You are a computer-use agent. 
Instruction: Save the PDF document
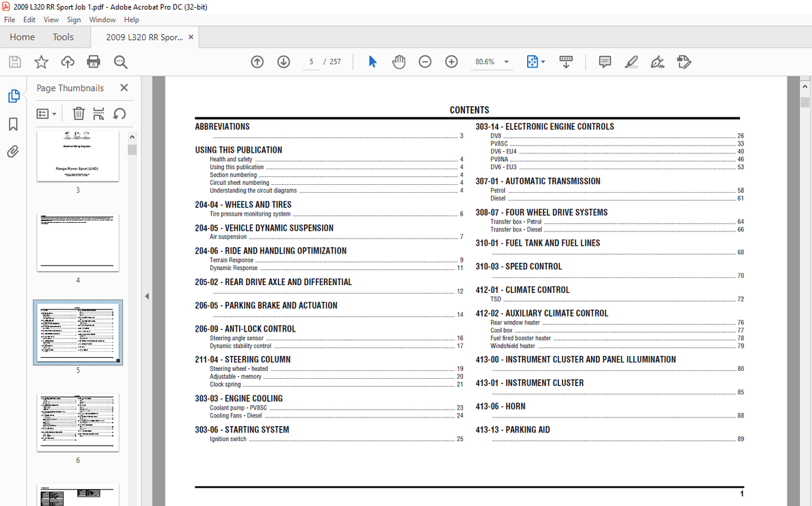tap(14, 61)
